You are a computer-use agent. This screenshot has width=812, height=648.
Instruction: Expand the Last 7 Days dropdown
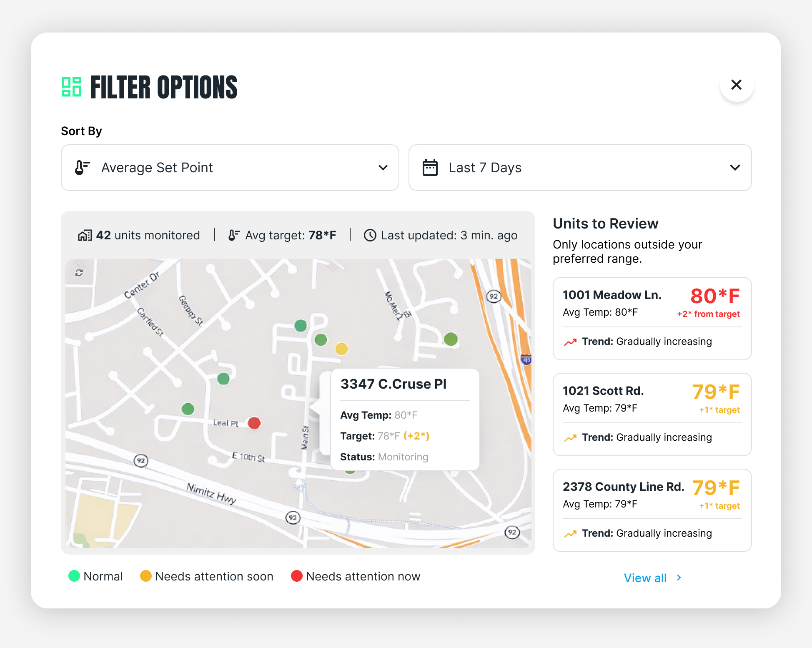[x=580, y=168]
